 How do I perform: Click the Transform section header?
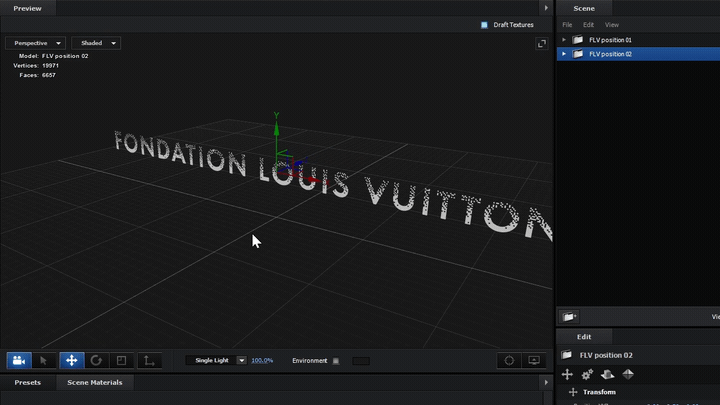click(599, 392)
